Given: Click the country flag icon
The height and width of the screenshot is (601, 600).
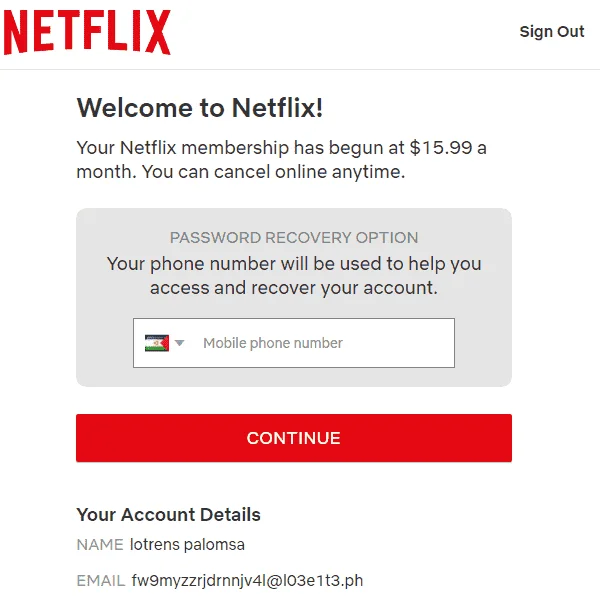Looking at the screenshot, I should 157,343.
